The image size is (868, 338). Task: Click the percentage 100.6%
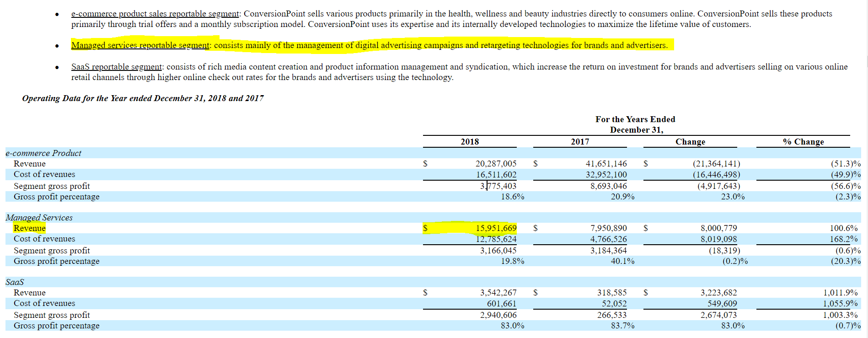(x=844, y=228)
